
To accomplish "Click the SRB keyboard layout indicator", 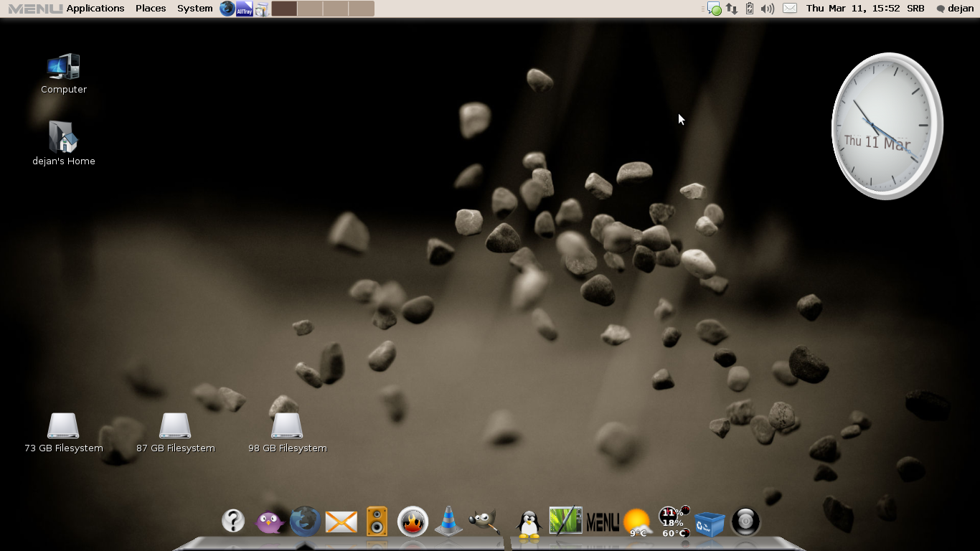I will 915,9.
